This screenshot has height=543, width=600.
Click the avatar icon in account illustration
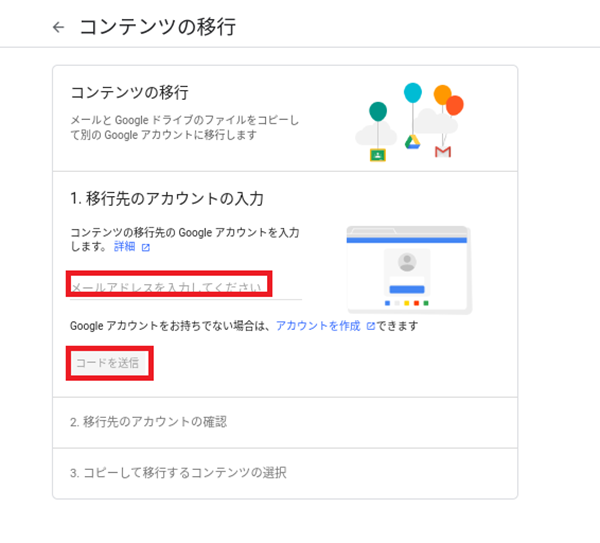407,262
